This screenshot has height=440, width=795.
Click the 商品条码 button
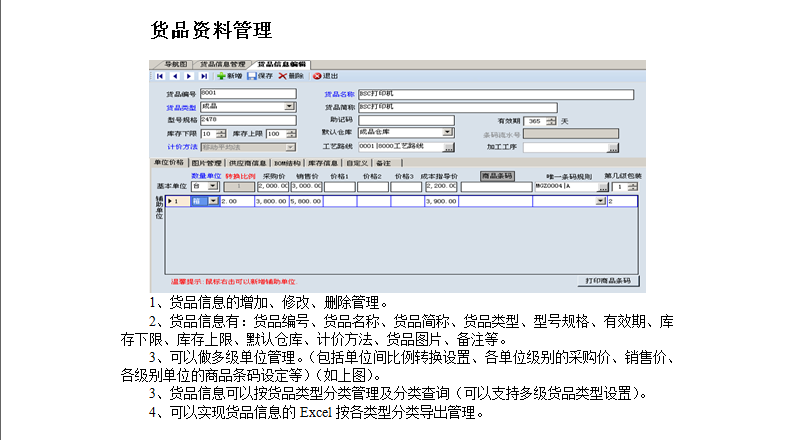click(496, 175)
